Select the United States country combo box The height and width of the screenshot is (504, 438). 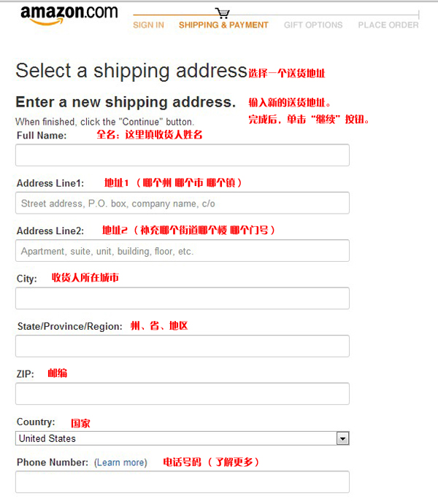point(175,438)
